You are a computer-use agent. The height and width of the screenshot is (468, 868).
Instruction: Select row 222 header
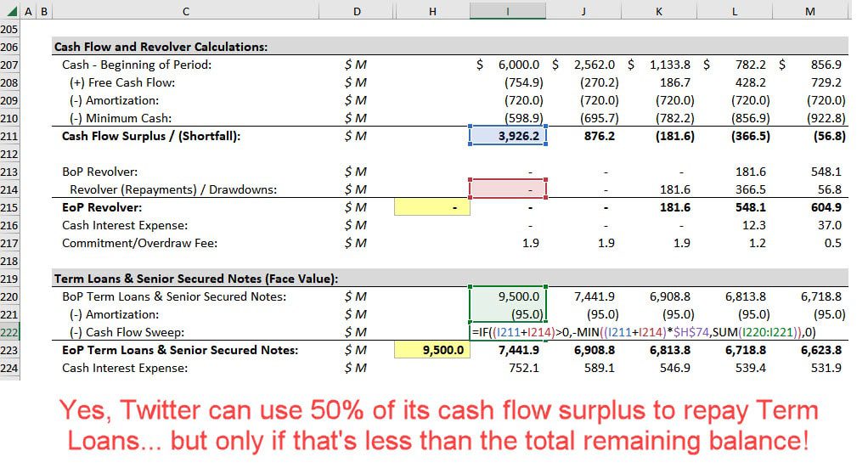pyautogui.click(x=9, y=332)
